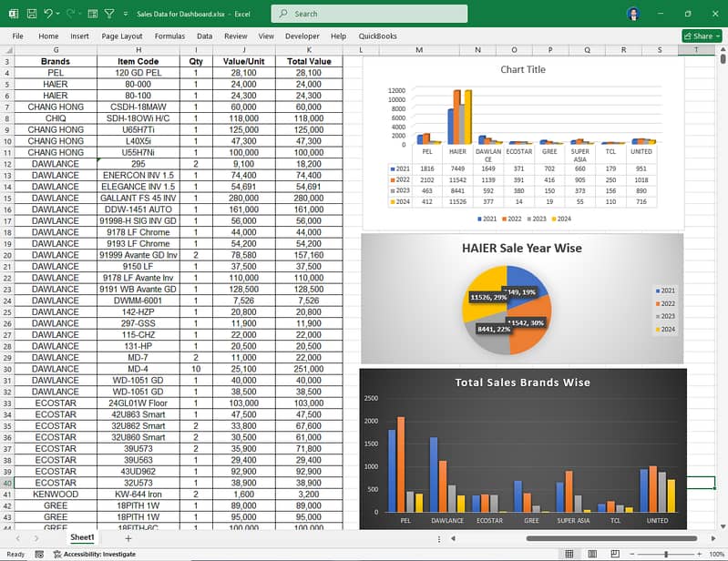Open the Data tab

coord(204,36)
